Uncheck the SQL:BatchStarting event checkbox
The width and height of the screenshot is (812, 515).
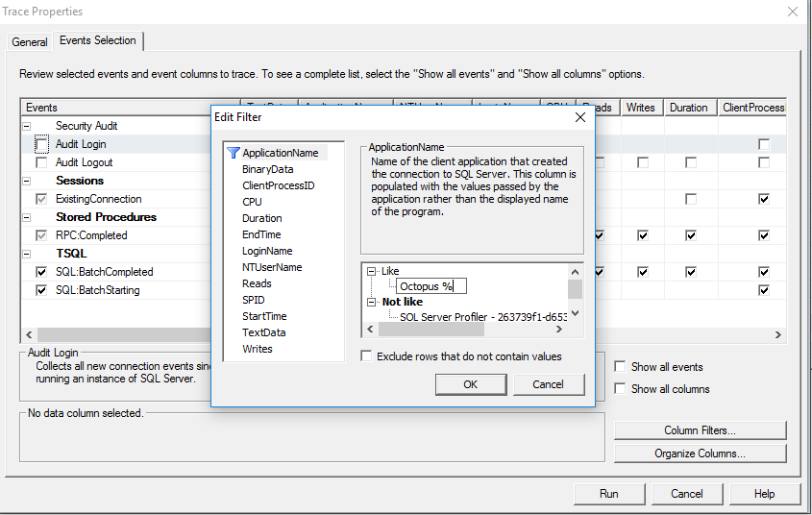coord(41,290)
